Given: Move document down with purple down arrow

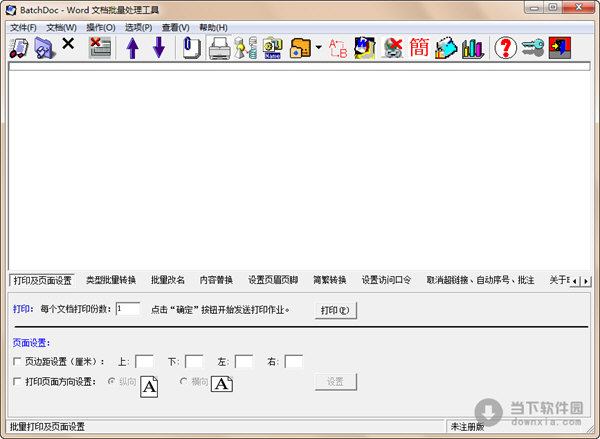Looking at the screenshot, I should [159, 48].
